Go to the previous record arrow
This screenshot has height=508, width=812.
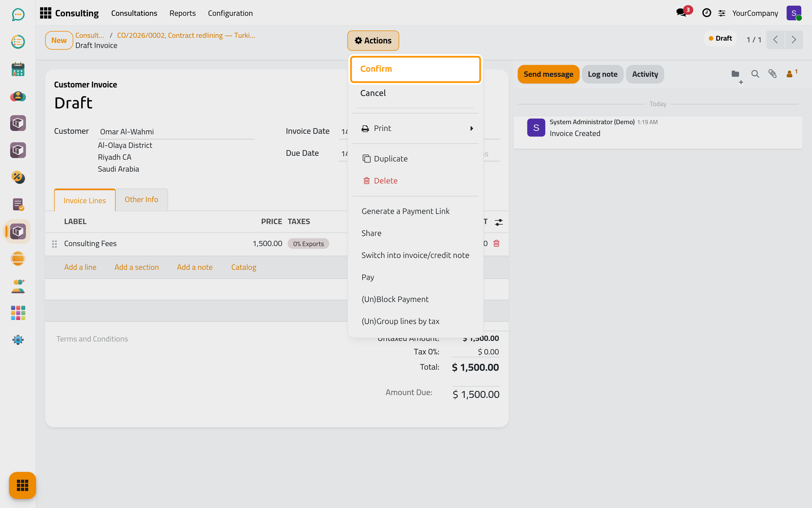pos(776,40)
